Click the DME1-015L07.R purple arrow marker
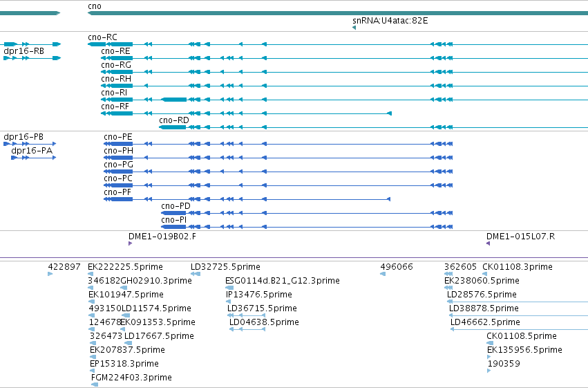The height and width of the screenshot is (388, 588). [x=489, y=243]
